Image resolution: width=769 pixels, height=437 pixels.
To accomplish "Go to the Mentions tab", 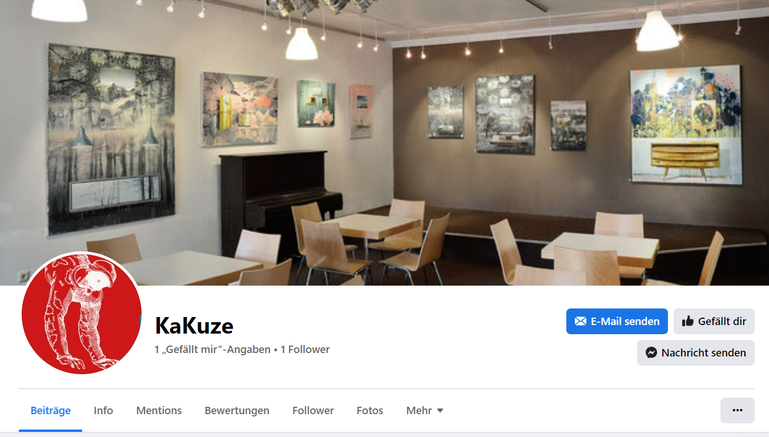I will (x=159, y=411).
